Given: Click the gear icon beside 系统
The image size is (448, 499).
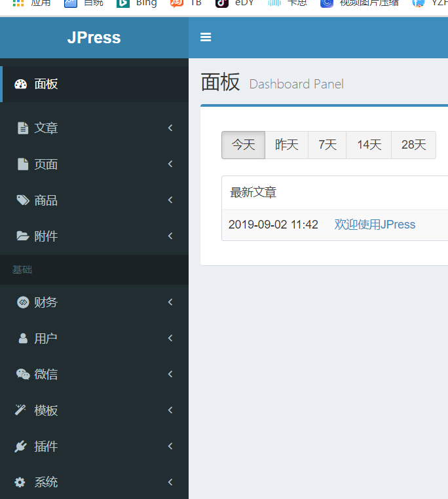Looking at the screenshot, I should [20, 482].
